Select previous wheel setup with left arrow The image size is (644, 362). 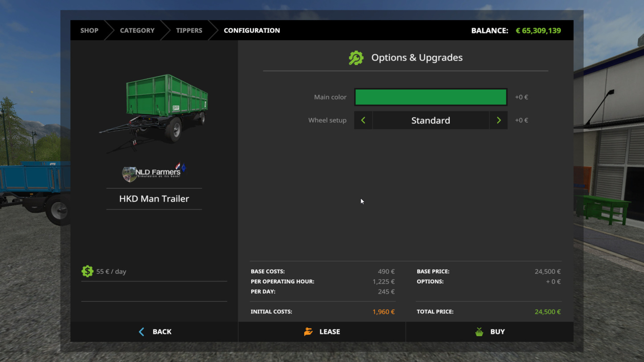tap(363, 120)
